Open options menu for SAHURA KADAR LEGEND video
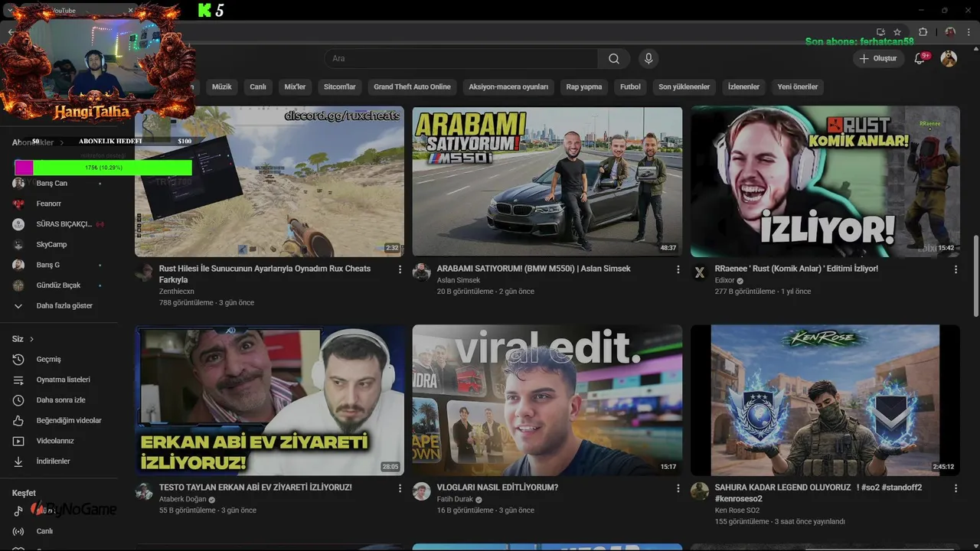Viewport: 980px width, 551px height. [955, 488]
